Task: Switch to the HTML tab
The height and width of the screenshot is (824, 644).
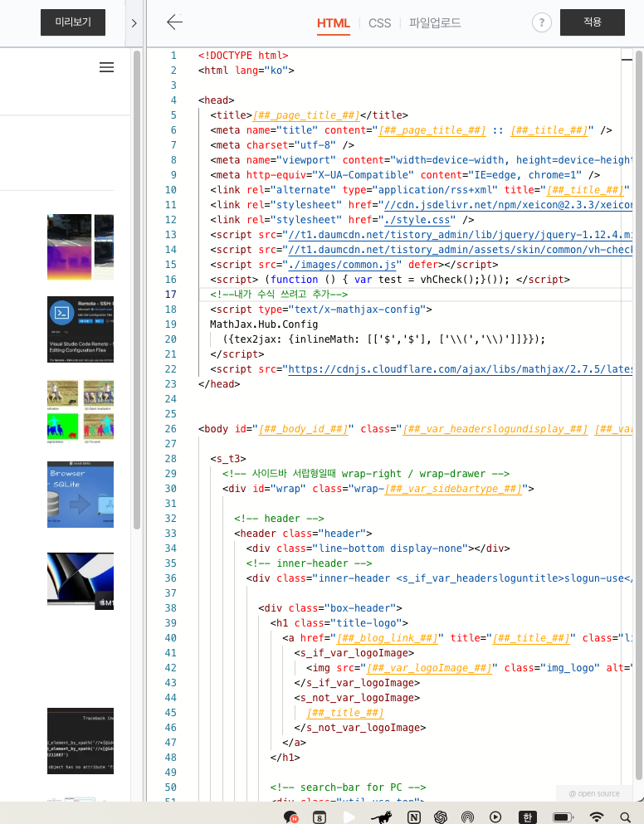Action: [334, 23]
